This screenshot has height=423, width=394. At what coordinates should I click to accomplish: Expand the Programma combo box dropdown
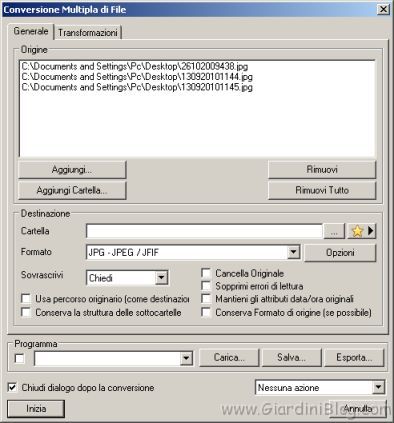[x=186, y=359]
